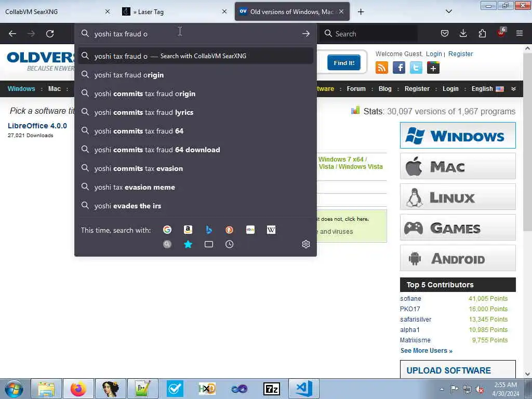Click the browser Back arrow

click(x=12, y=34)
